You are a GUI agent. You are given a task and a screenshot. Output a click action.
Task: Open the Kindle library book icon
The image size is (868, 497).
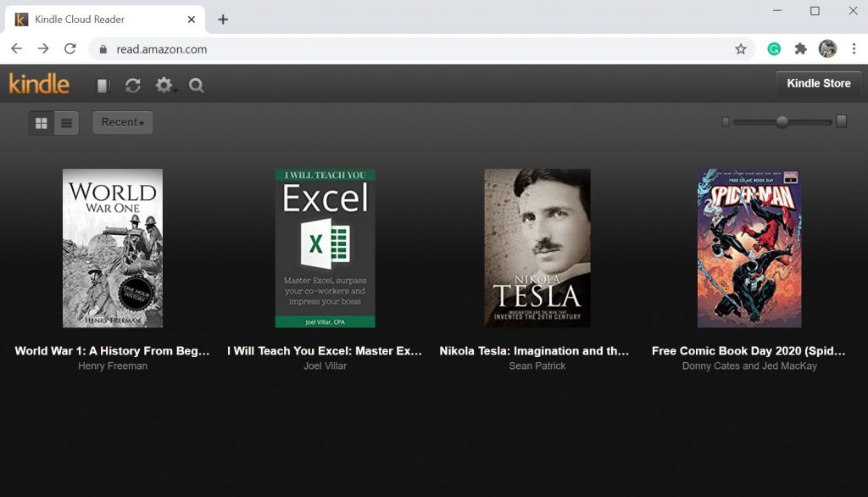[103, 86]
